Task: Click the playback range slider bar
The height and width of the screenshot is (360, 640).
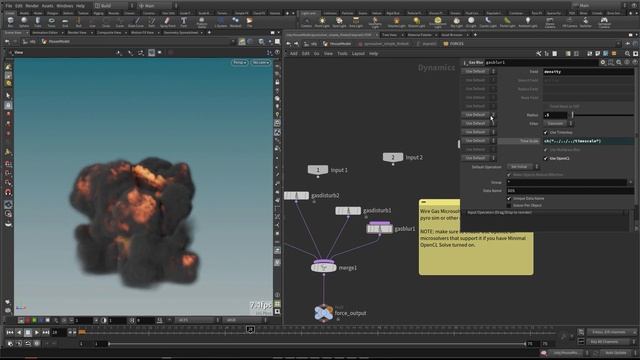Action: pos(317,344)
